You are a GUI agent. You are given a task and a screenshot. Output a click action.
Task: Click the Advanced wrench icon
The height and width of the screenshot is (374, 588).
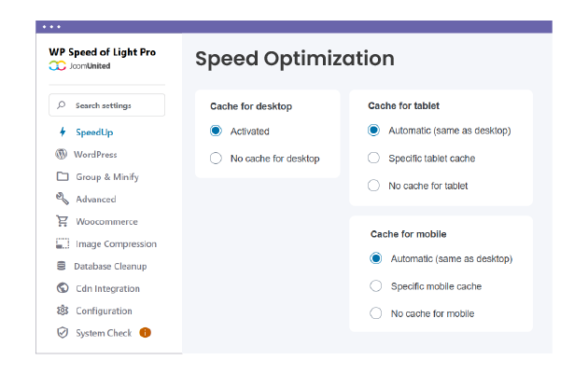pos(63,199)
